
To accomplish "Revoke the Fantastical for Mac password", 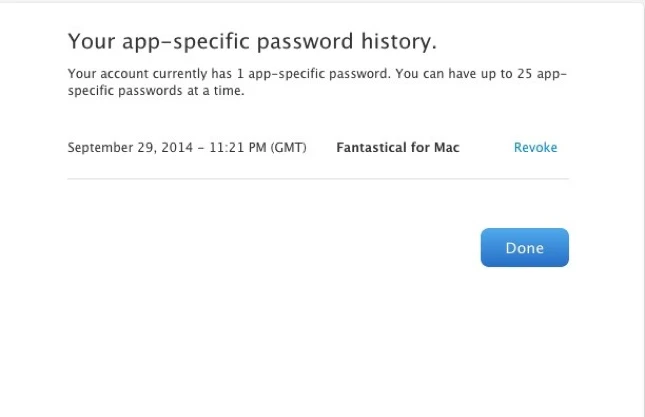I will [535, 147].
